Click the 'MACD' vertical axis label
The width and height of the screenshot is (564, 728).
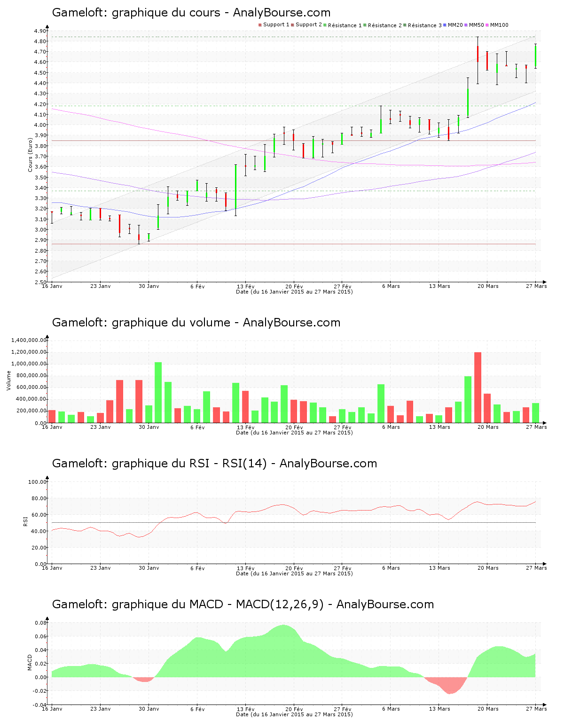pos(30,662)
